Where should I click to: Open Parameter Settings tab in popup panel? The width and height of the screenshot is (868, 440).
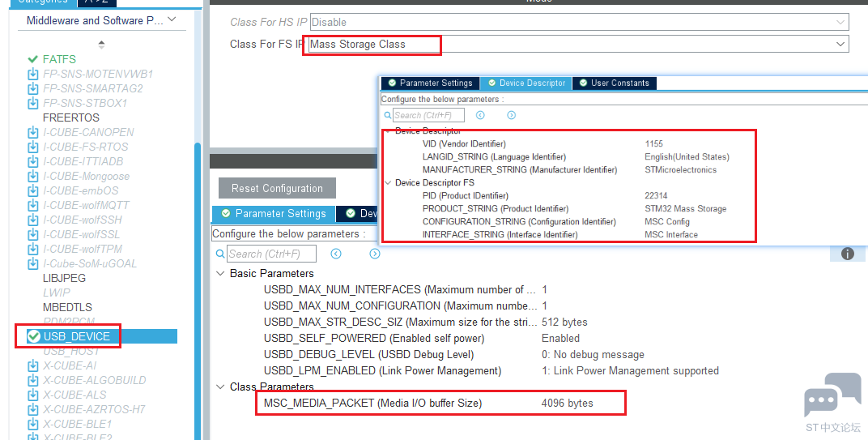(x=430, y=83)
